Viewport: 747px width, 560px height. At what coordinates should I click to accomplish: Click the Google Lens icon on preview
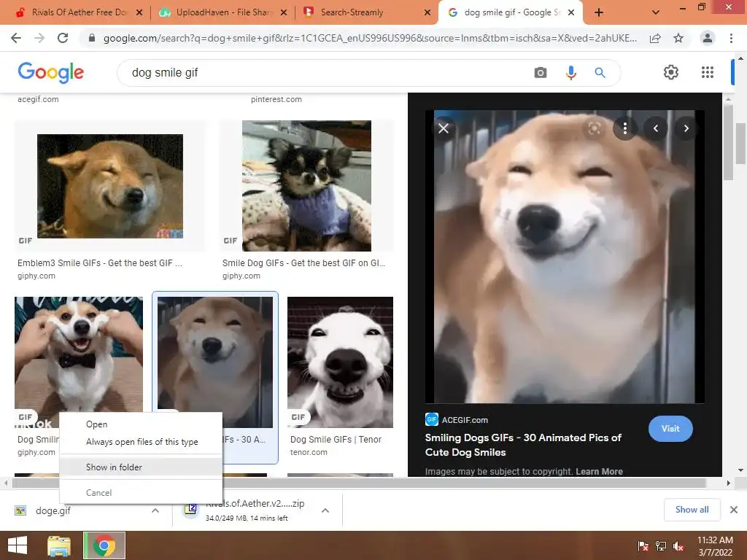coord(594,128)
